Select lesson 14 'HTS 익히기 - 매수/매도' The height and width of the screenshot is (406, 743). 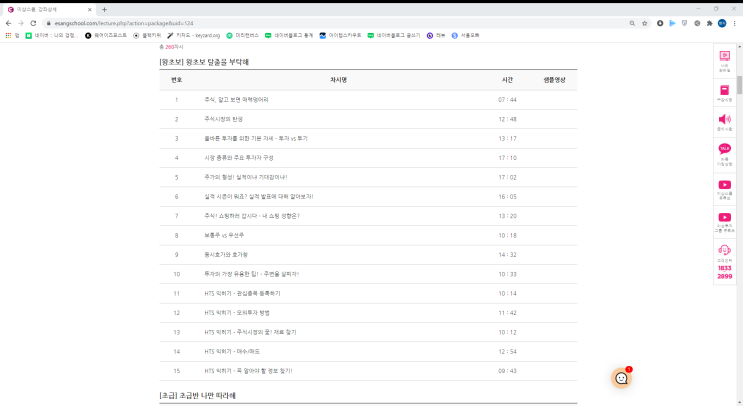point(232,352)
